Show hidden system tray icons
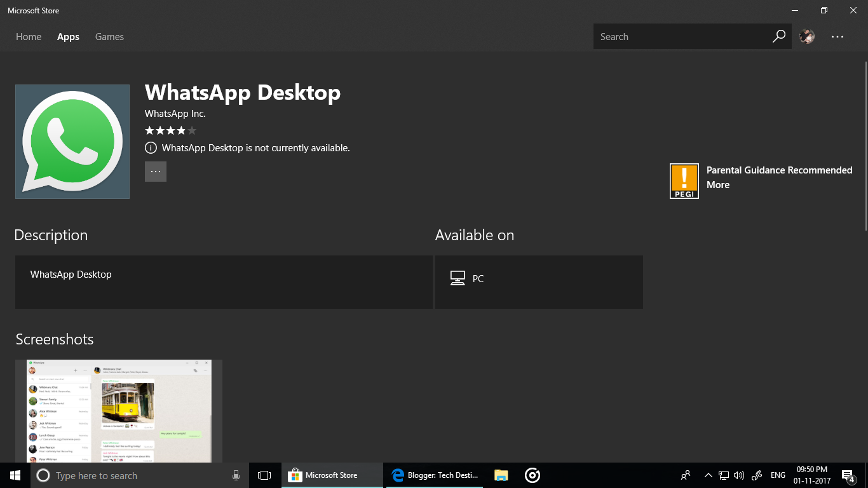This screenshot has width=868, height=488. [x=709, y=475]
